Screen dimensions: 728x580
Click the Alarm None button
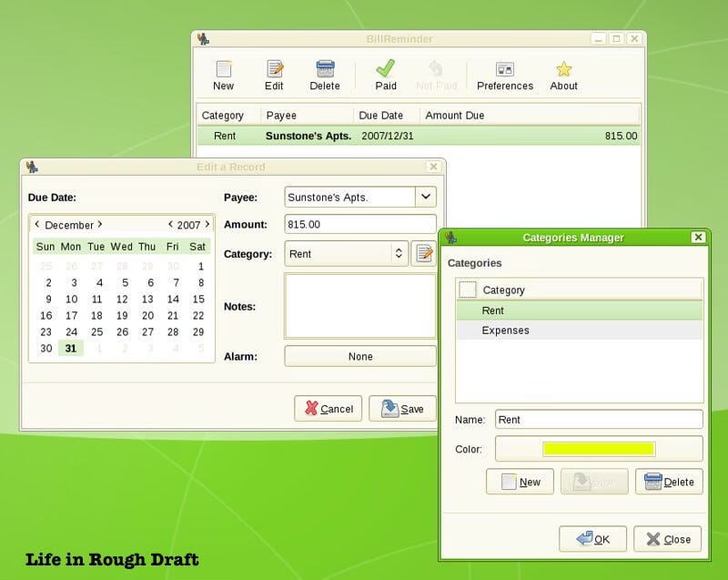click(x=360, y=356)
